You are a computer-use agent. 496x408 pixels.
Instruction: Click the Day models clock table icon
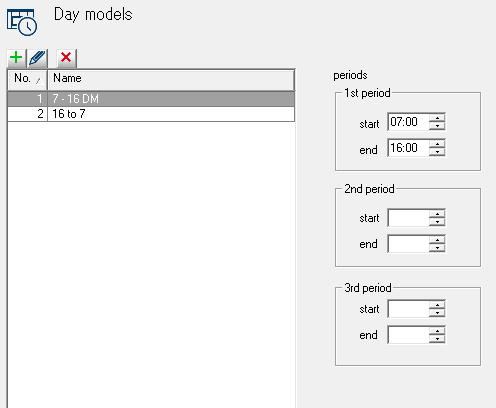(x=22, y=22)
